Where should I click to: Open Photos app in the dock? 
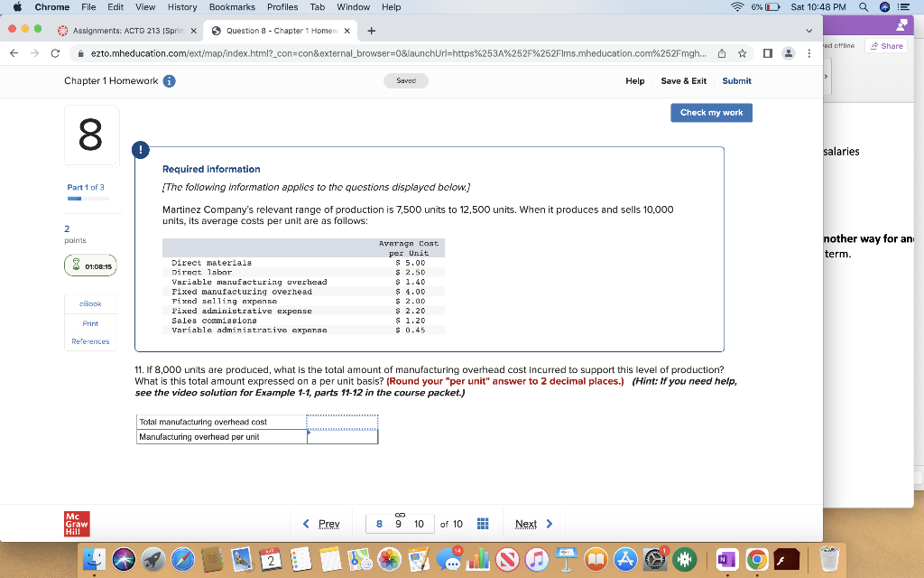point(389,559)
